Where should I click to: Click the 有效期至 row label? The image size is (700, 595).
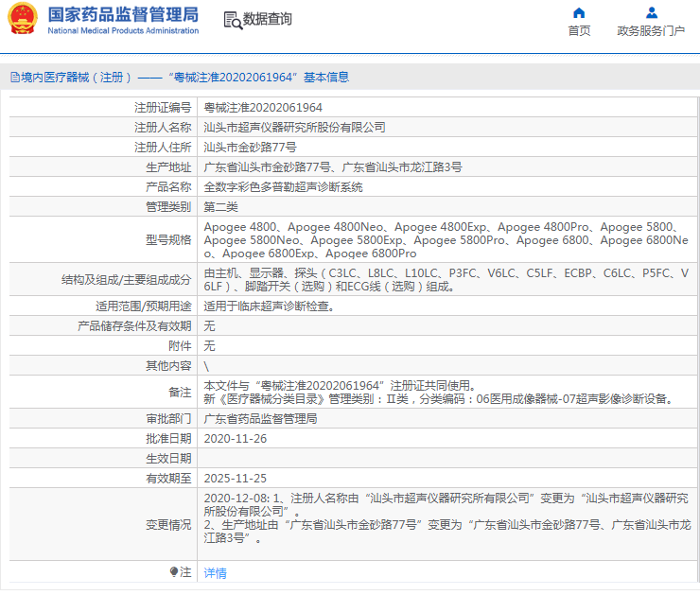click(168, 479)
